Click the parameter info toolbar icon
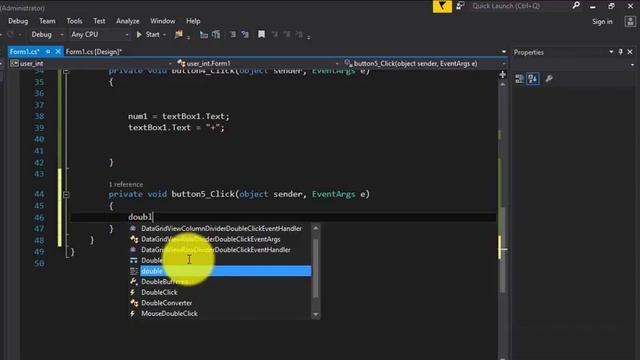The width and height of the screenshot is (640, 360). (x=216, y=35)
